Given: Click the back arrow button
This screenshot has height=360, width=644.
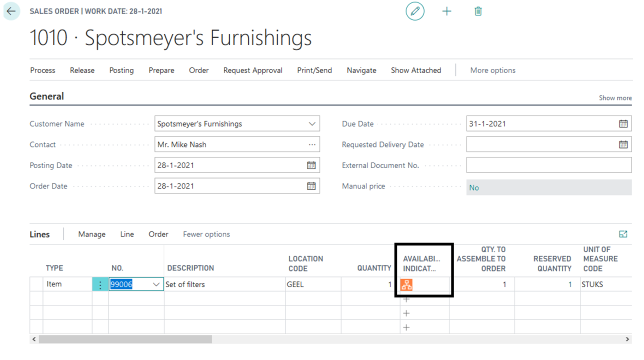Looking at the screenshot, I should point(11,11).
